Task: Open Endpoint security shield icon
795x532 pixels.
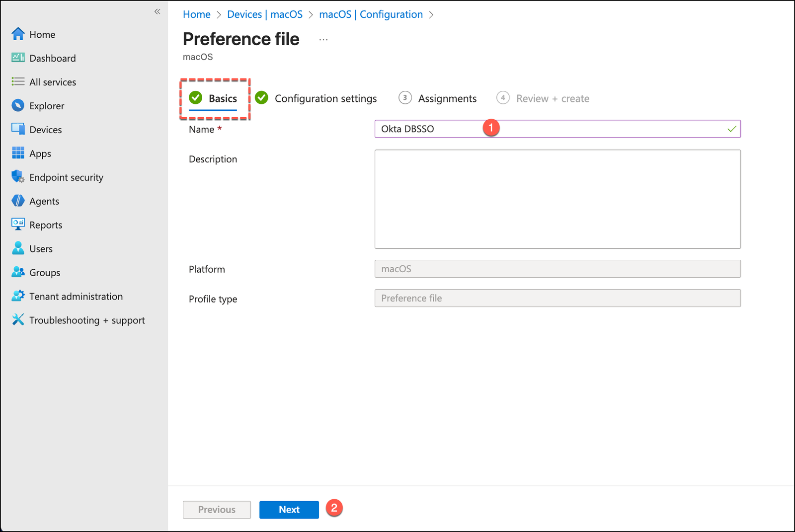Action: (18, 177)
